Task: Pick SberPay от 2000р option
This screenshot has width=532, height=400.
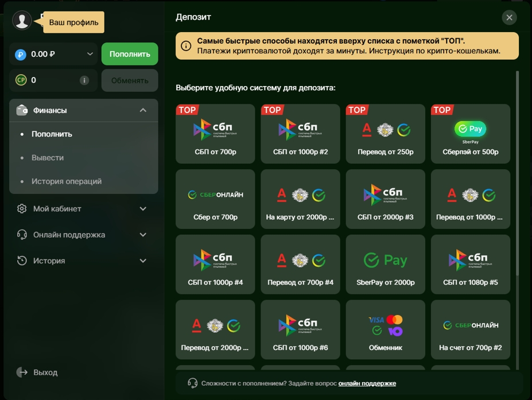Action: click(x=386, y=265)
